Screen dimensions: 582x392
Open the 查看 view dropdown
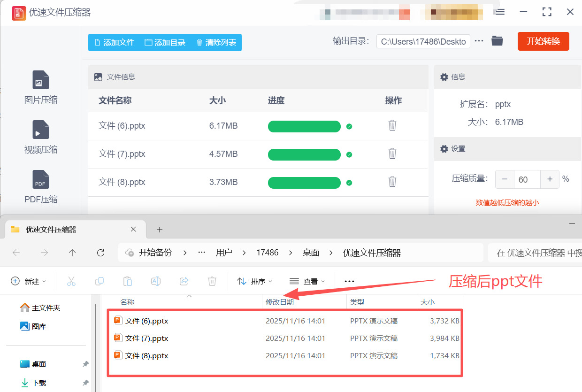pos(307,281)
